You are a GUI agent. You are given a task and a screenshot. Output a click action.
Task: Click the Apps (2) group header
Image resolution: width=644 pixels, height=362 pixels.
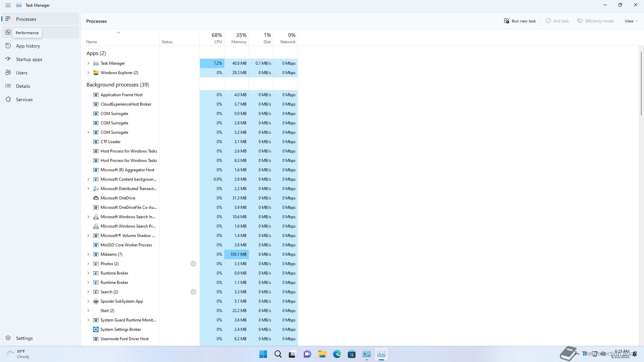tap(96, 53)
